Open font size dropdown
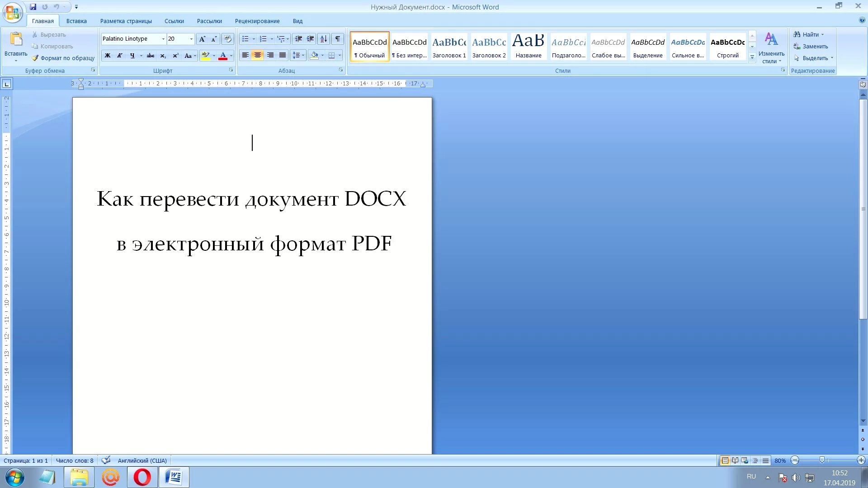The image size is (868, 488). [x=191, y=39]
